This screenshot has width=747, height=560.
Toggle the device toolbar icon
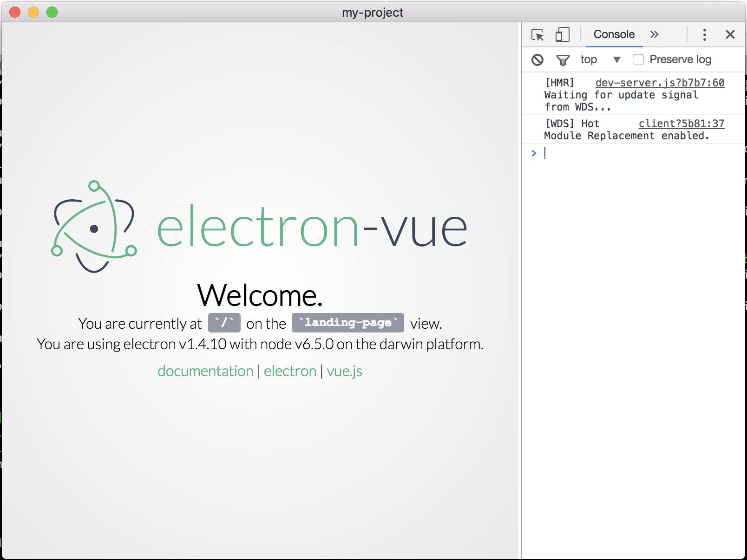coord(563,34)
